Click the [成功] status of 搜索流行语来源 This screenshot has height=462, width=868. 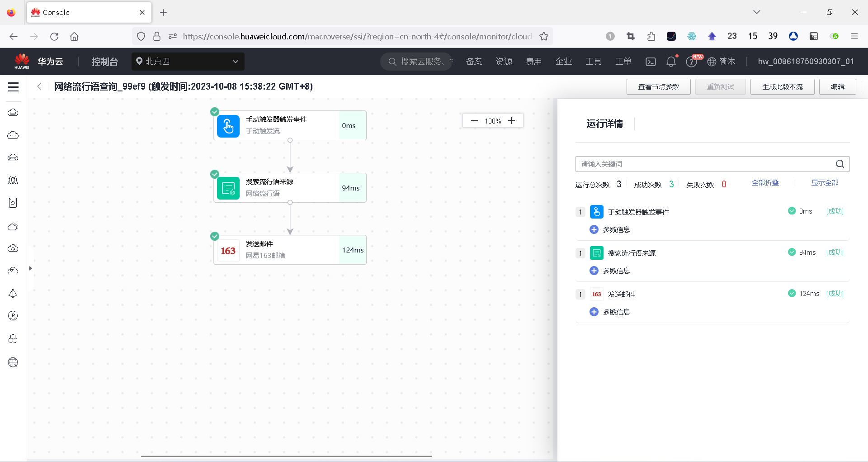[x=835, y=252]
